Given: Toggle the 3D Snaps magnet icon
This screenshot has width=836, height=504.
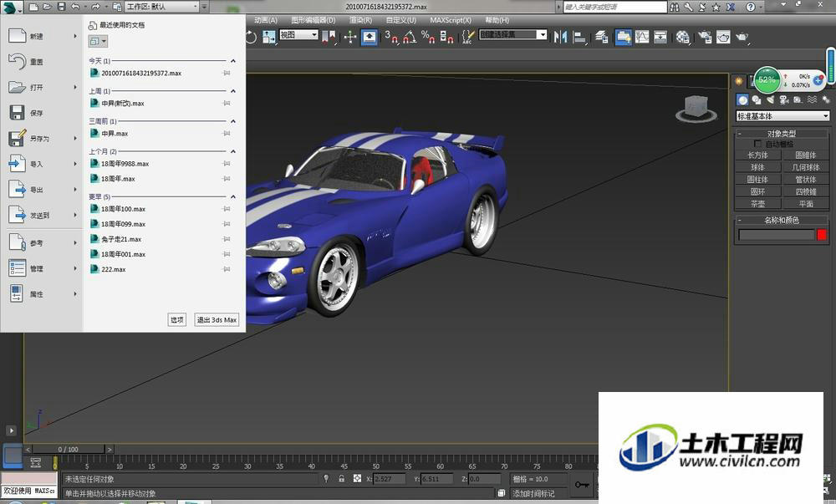Looking at the screenshot, I should pyautogui.click(x=391, y=37).
